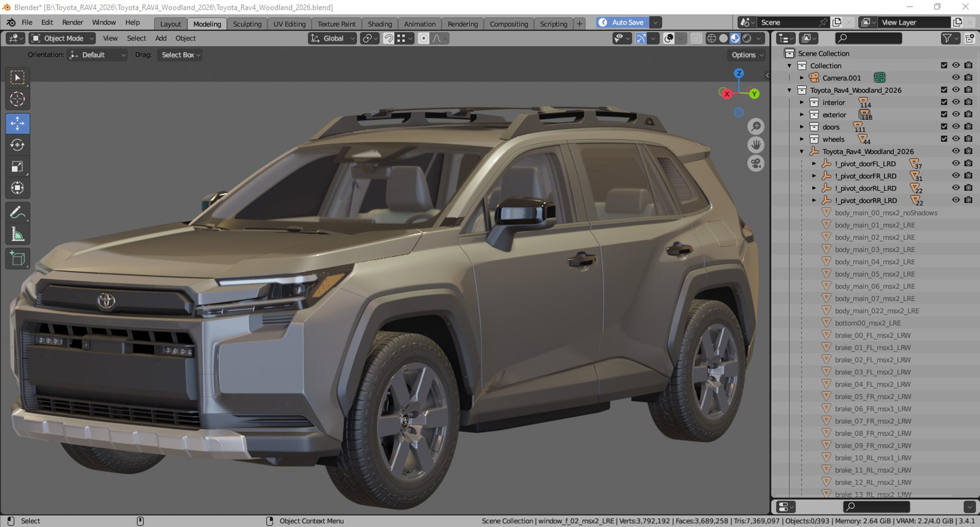This screenshot has height=527, width=980.
Task: Switch to the Shading workspace tab
Action: [x=380, y=24]
